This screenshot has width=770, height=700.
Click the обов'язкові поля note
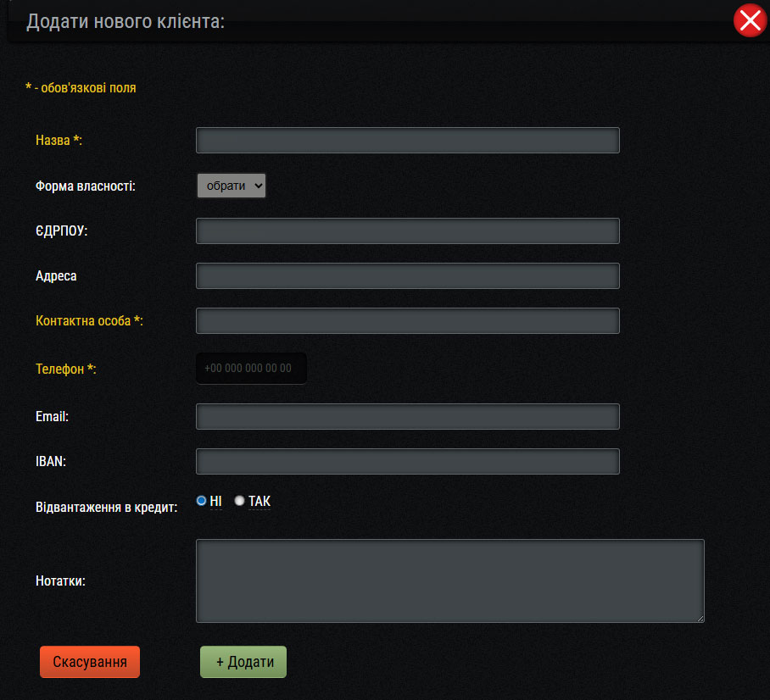click(81, 87)
